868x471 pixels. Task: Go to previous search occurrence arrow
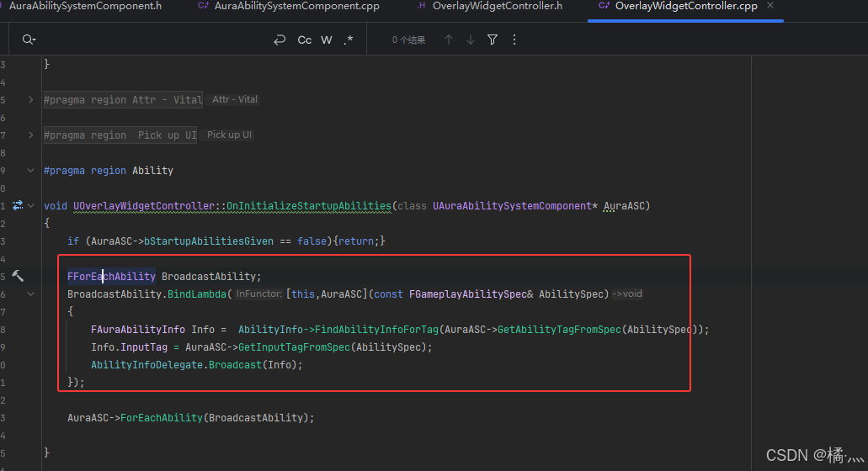(449, 40)
